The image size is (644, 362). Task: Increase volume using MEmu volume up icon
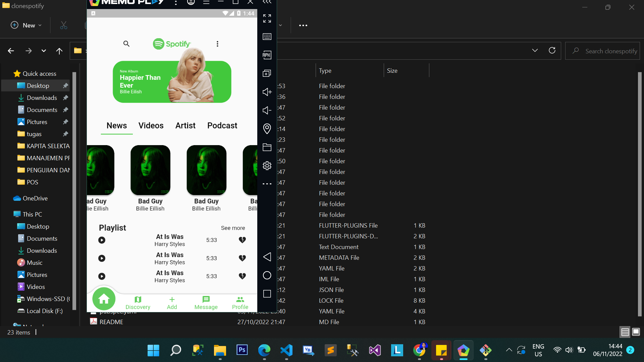tap(267, 92)
